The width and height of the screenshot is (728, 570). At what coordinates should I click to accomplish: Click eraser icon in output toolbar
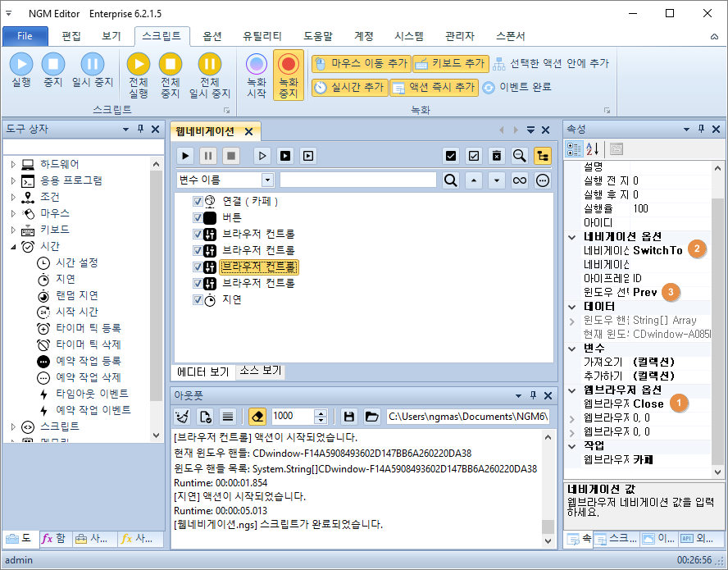[x=257, y=417]
